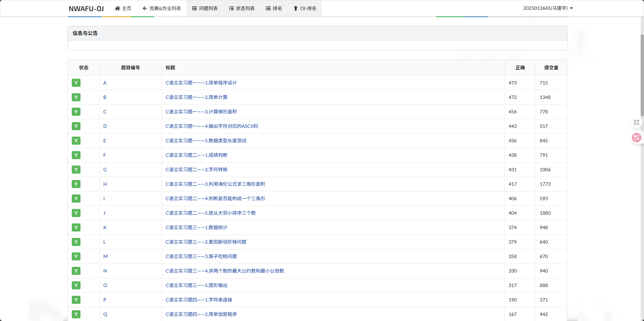This screenshot has width=644, height=321.
Task: Open problem 利用海伦公式求三角形面积
Action: [x=215, y=184]
